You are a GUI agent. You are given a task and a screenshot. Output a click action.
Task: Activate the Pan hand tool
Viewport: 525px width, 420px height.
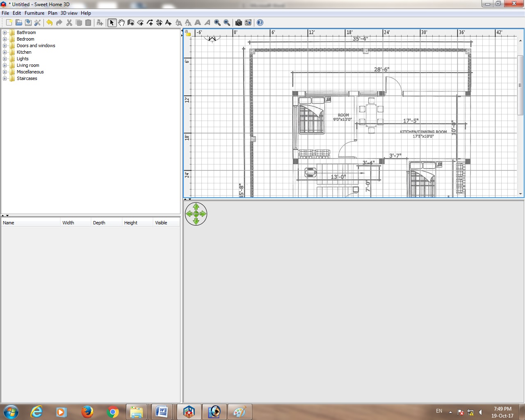pos(121,23)
